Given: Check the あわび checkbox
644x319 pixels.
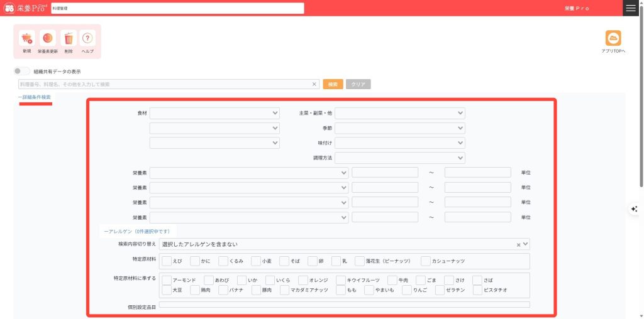Looking at the screenshot, I should coord(209,280).
